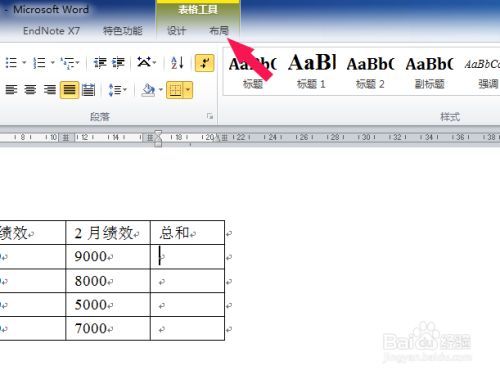Apply the 副标题 style
The height and width of the screenshot is (375, 500).
tap(429, 71)
